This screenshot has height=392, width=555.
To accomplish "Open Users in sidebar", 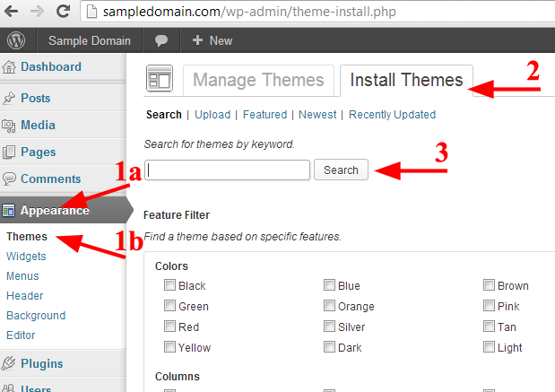I will point(36,388).
